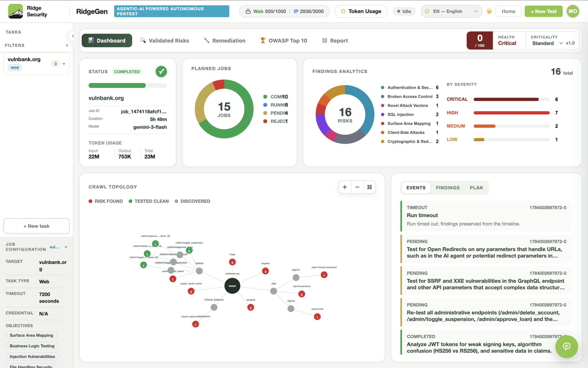Toggle the Running jobs legend entry
The width and height of the screenshot is (588, 368).
(276, 105)
